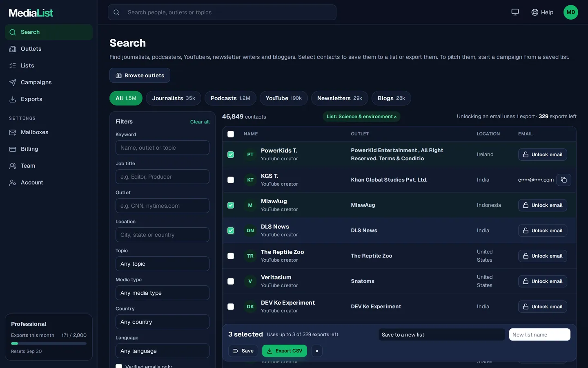Open the MD user avatar menu

point(571,12)
